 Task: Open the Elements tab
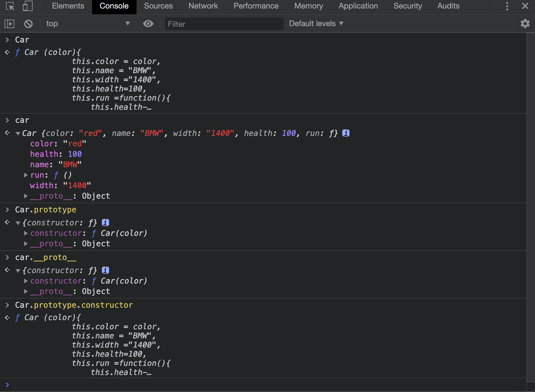coord(68,6)
